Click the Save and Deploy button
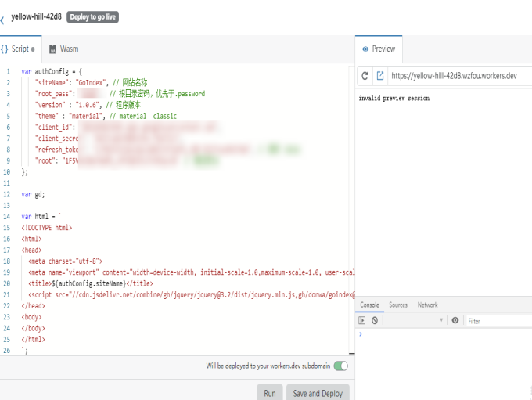Viewport: 532px width, 400px height. [x=318, y=392]
